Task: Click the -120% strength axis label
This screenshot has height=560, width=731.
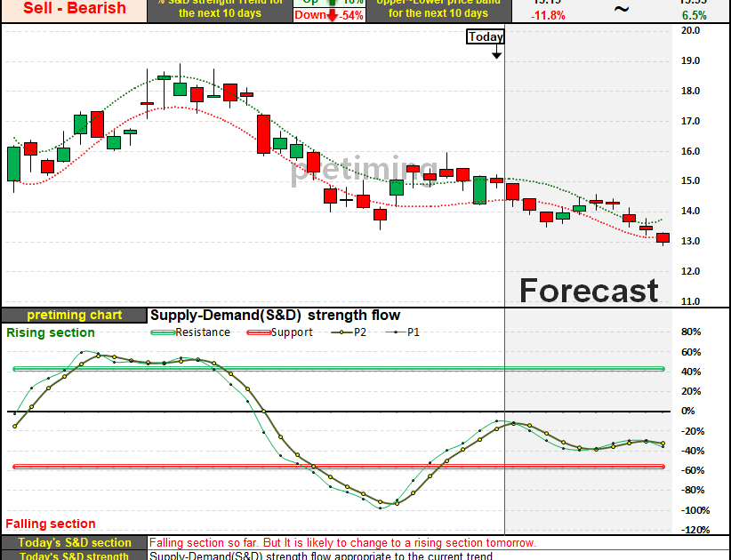Action: point(695,530)
